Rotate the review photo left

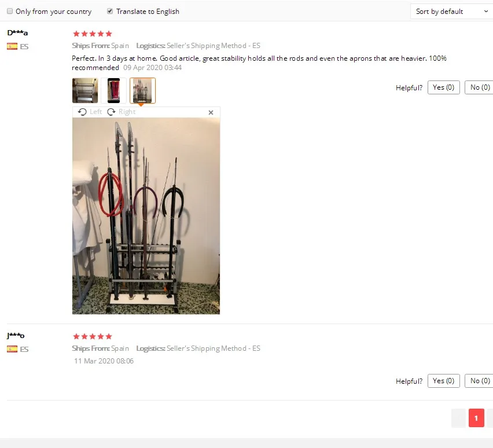[x=90, y=112]
